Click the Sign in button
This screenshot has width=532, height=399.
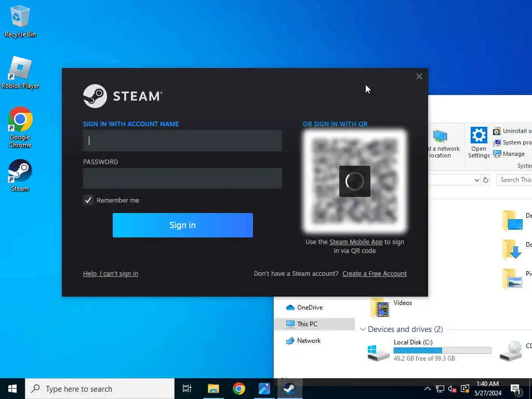[182, 225]
